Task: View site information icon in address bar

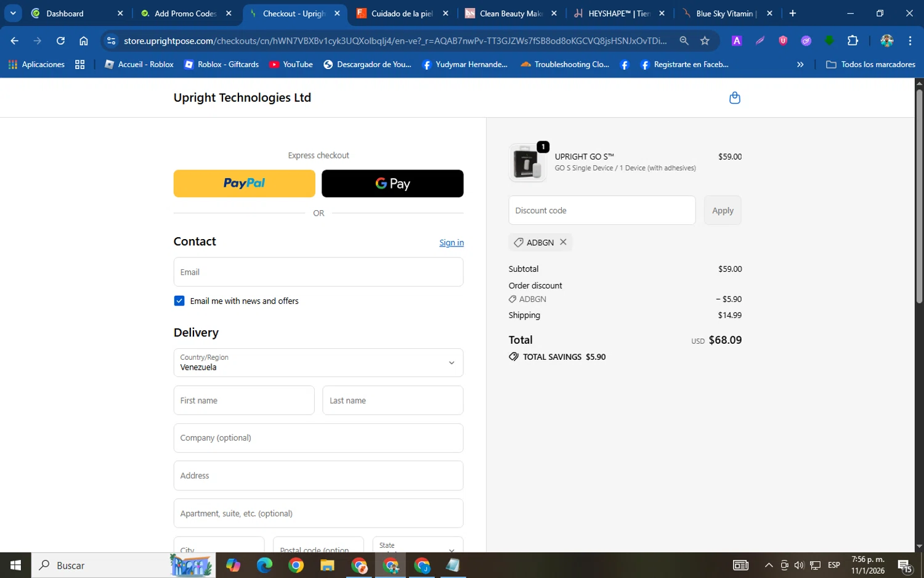Action: [111, 41]
